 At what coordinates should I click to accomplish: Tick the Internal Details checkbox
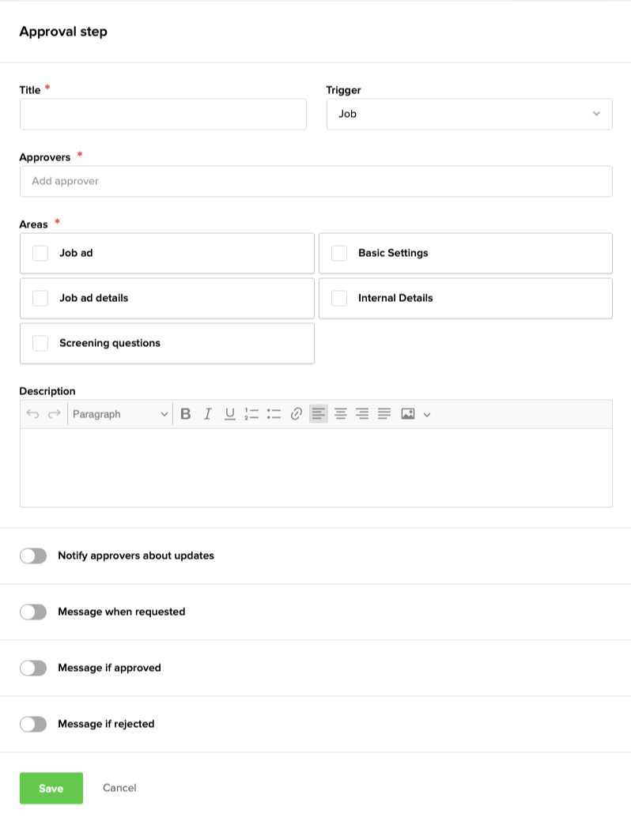339,298
